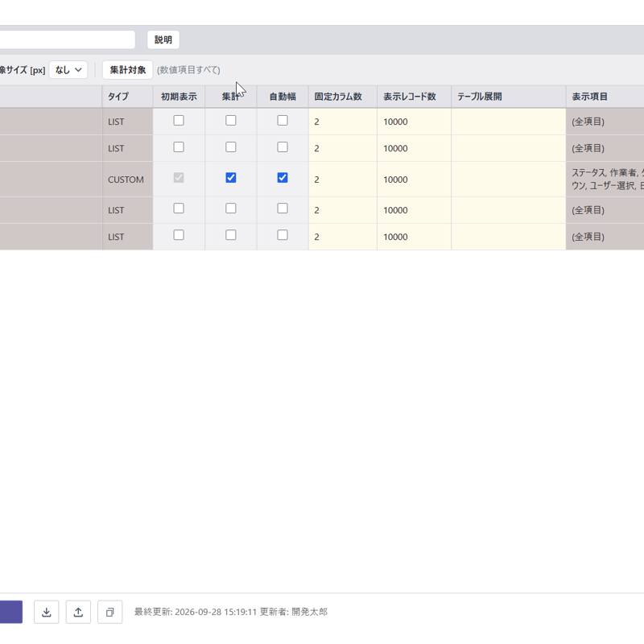Click the upload icon in bottom toolbar
Viewport: 644px width, 644px height.
click(x=78, y=612)
